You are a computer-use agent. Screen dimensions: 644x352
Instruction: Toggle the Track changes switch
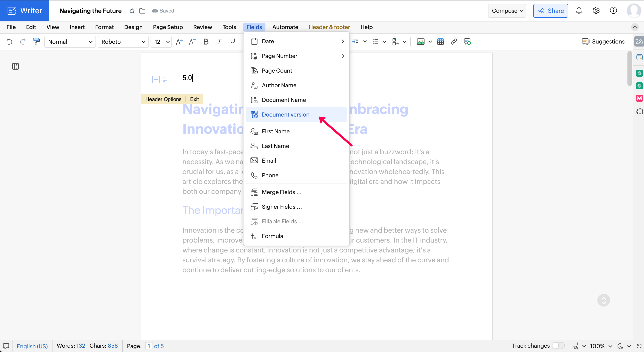pos(558,346)
